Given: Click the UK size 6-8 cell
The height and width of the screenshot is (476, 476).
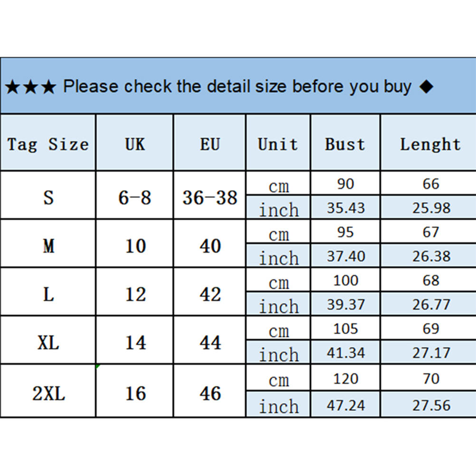Looking at the screenshot, I should [135, 197].
